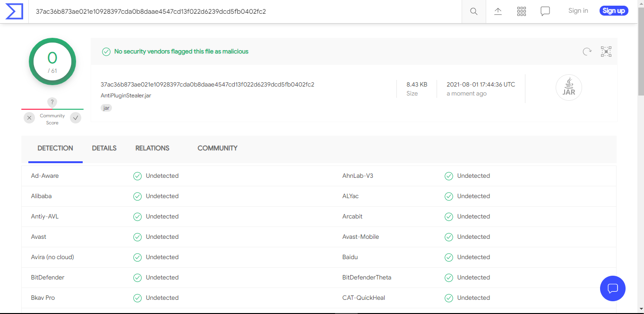Select the DETECTION tab
Image resolution: width=644 pixels, height=314 pixels.
pyautogui.click(x=55, y=148)
